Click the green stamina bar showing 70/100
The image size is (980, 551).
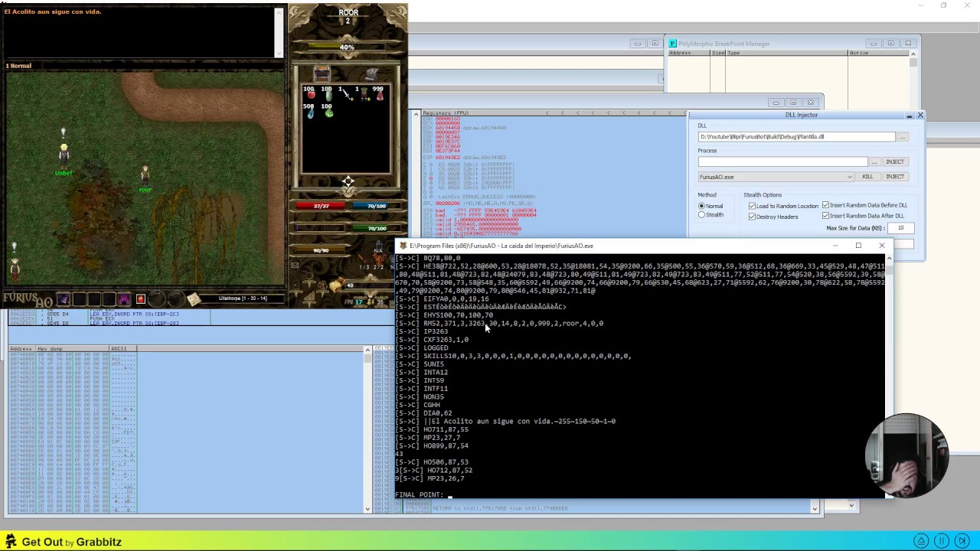(376, 228)
